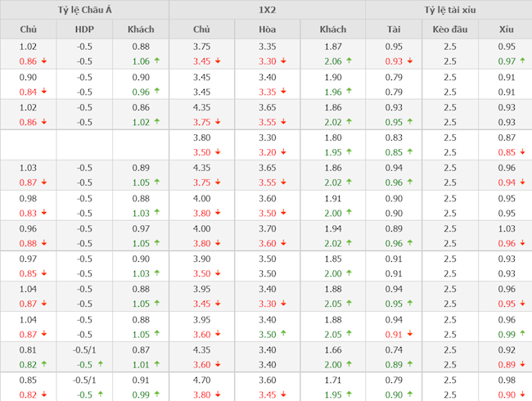Click the HDP column header
Image resolution: width=532 pixels, height=401 pixels.
(x=84, y=29)
